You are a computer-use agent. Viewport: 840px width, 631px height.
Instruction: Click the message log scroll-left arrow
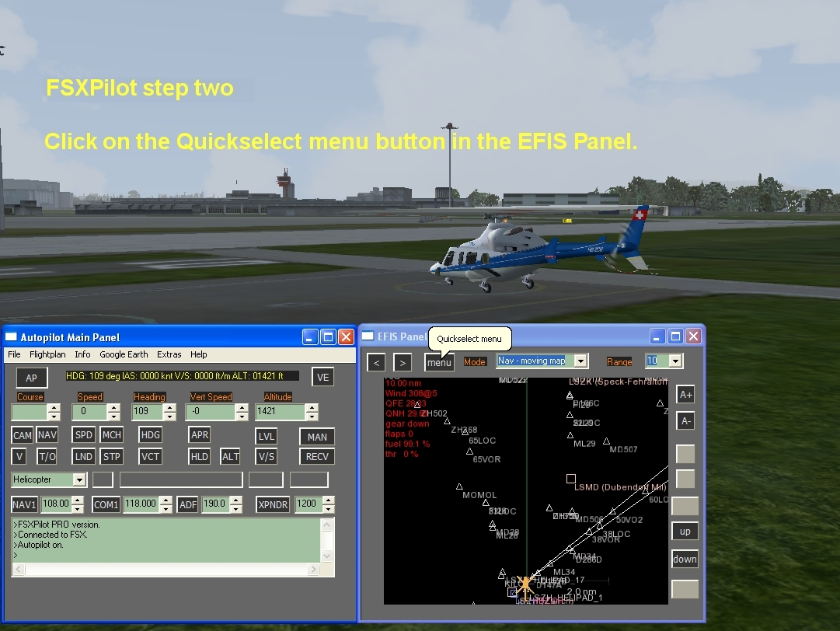click(18, 570)
